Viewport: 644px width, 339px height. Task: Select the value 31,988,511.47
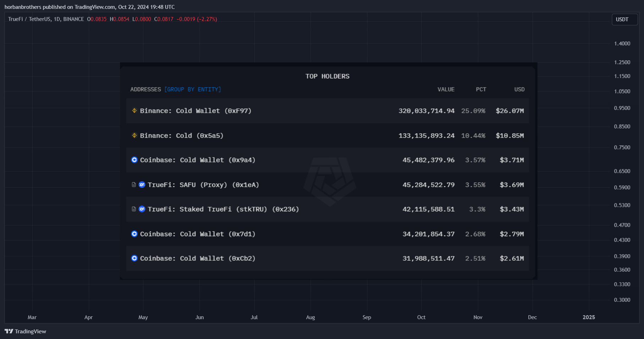(429, 259)
